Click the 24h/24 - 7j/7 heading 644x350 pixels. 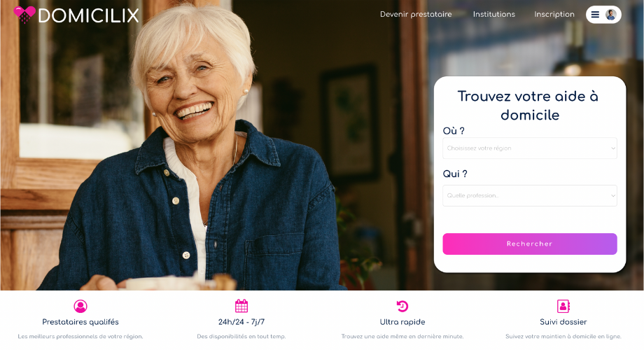(x=241, y=322)
